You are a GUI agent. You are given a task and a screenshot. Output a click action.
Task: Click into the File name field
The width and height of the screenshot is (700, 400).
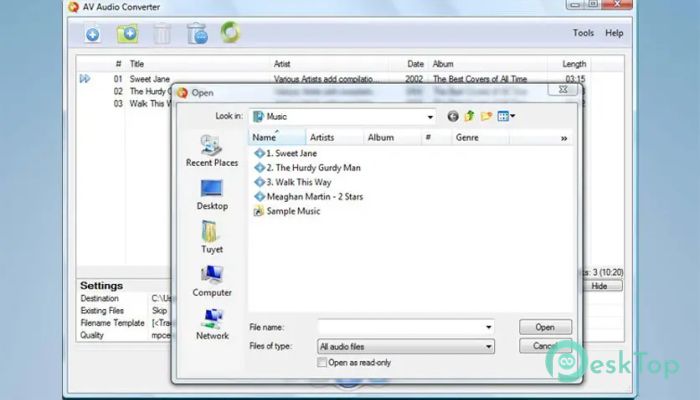click(x=406, y=327)
